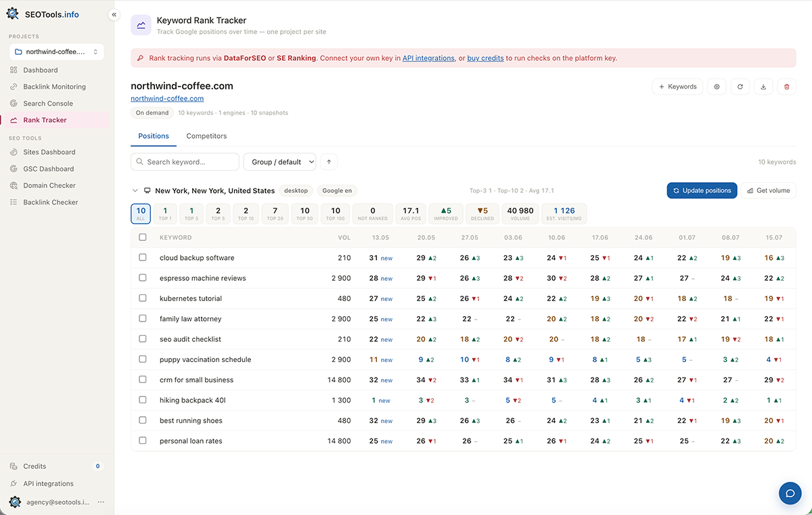Click the magnifier icon in keyword search
The width and height of the screenshot is (812, 515).
coord(140,162)
